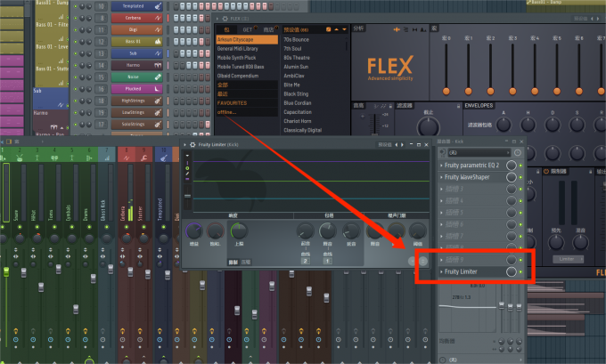
Task: Toggle the green mute LED of Templated channel
Action: click(76, 6)
